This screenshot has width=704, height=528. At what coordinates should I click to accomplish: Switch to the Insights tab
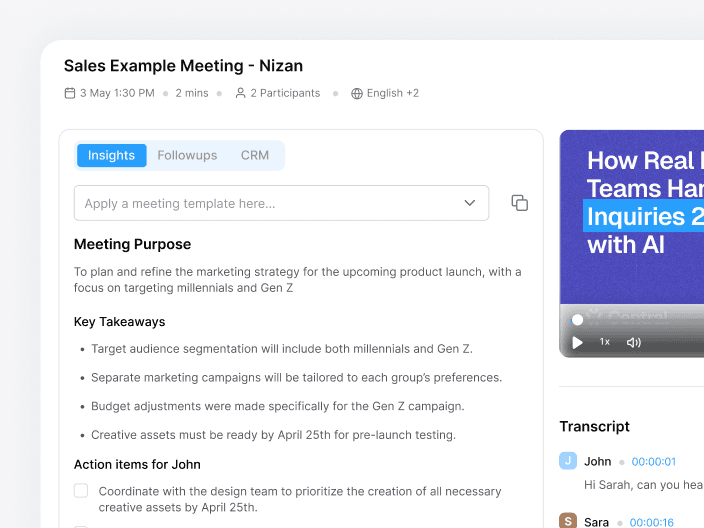pyautogui.click(x=111, y=155)
